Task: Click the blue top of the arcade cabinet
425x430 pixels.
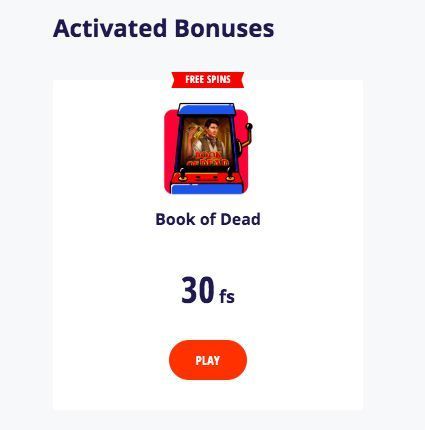Action: 206,109
